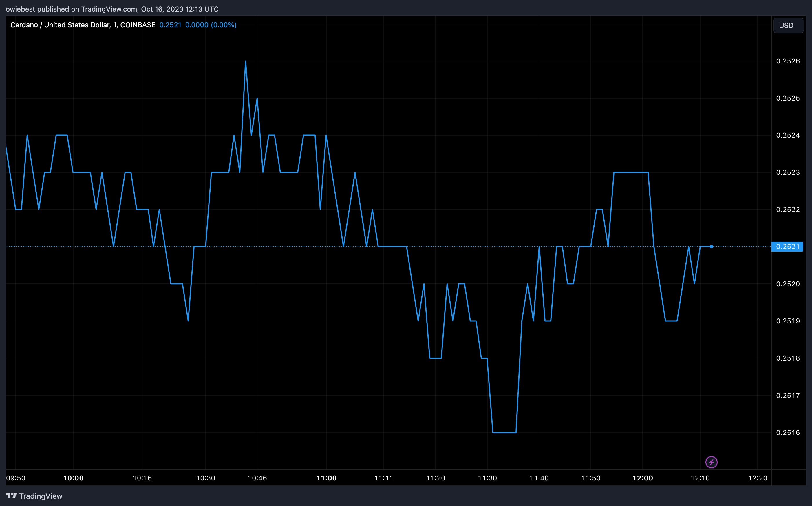Click the TradingView logo icon
812x506 pixels.
pos(11,496)
